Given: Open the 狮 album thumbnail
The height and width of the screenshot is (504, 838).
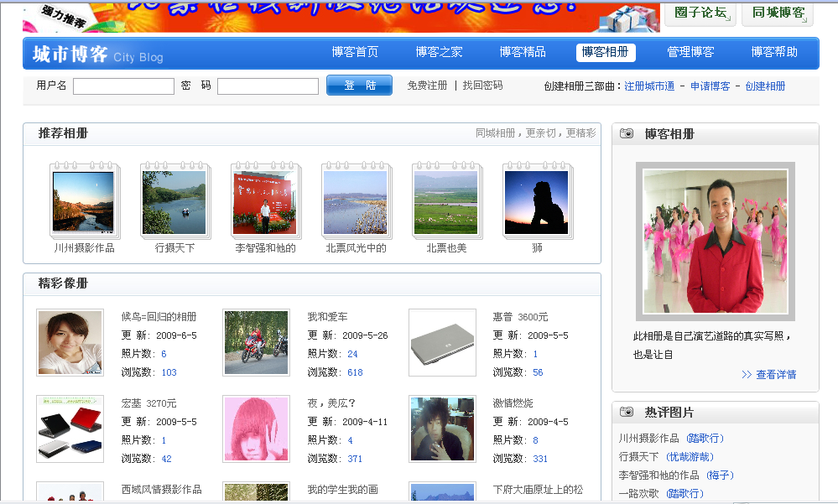Looking at the screenshot, I should tap(537, 200).
